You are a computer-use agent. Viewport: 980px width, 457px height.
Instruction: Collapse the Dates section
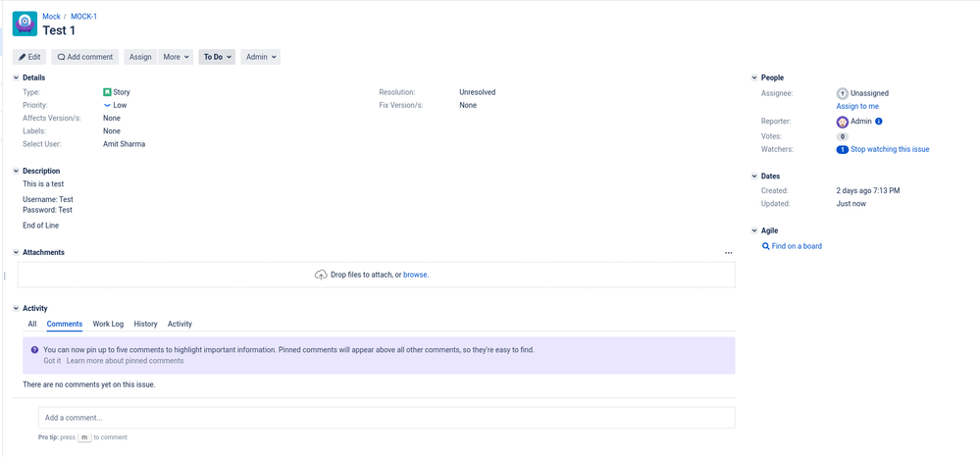click(x=753, y=177)
